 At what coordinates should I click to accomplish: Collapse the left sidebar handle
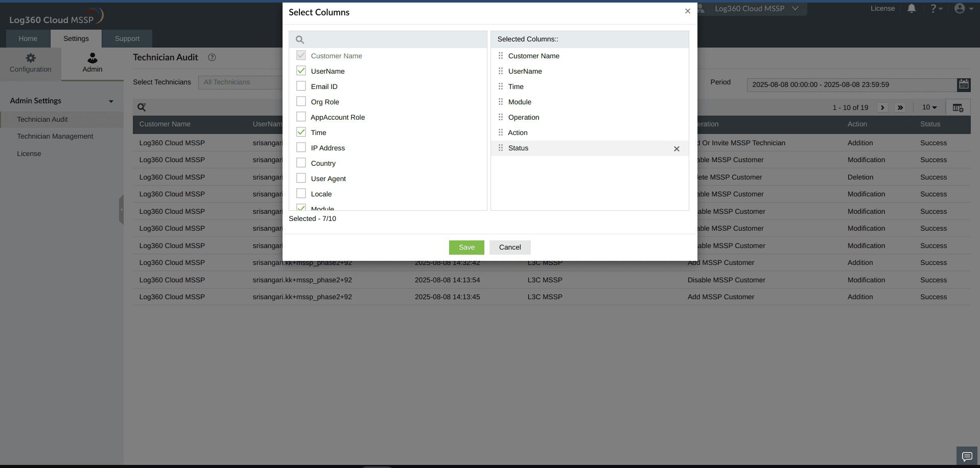click(121, 210)
